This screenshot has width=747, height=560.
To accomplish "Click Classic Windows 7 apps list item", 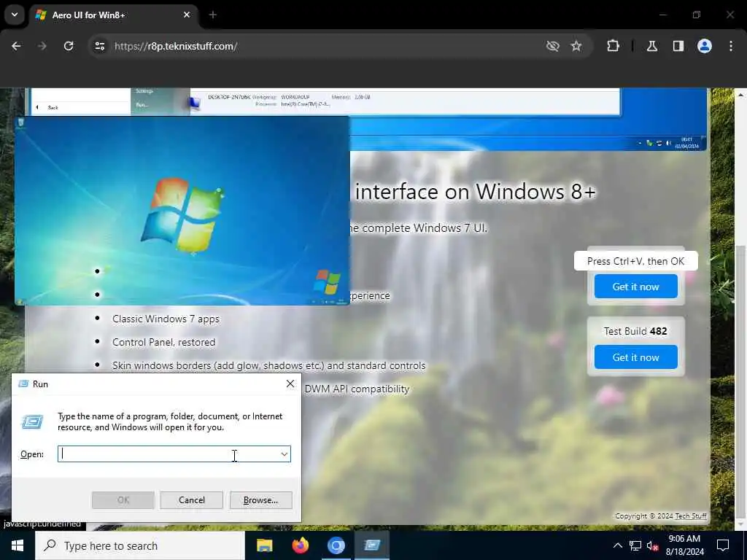I will 166,319.
